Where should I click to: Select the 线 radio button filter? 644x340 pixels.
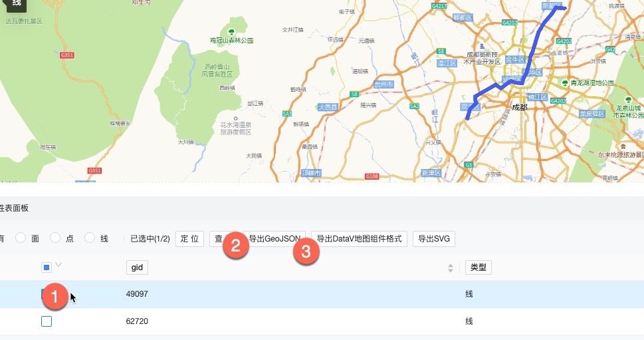pyautogui.click(x=90, y=238)
